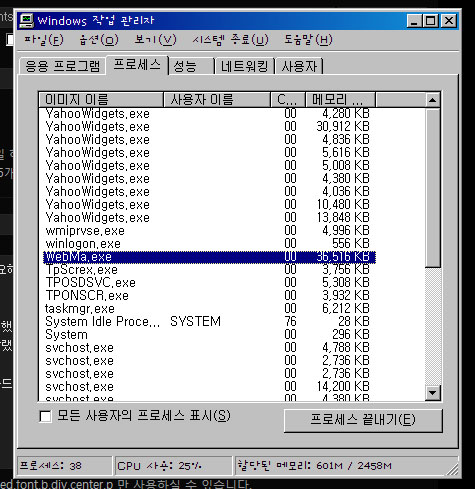Select the System Idle Process row
Image resolution: width=475 pixels, height=489 pixels.
point(209,322)
